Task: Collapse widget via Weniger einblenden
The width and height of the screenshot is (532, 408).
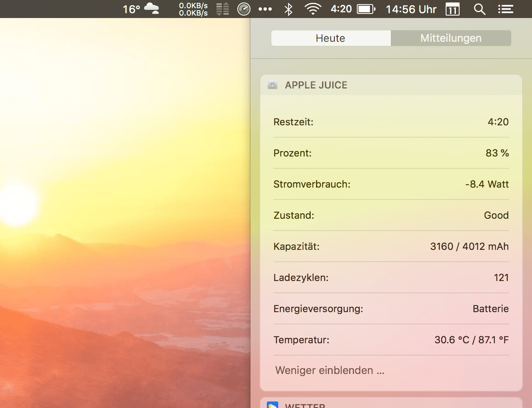Action: coord(330,370)
